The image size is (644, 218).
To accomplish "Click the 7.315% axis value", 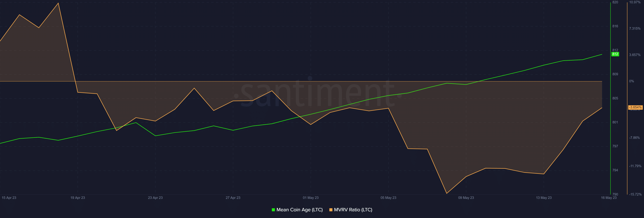I will 635,29.
